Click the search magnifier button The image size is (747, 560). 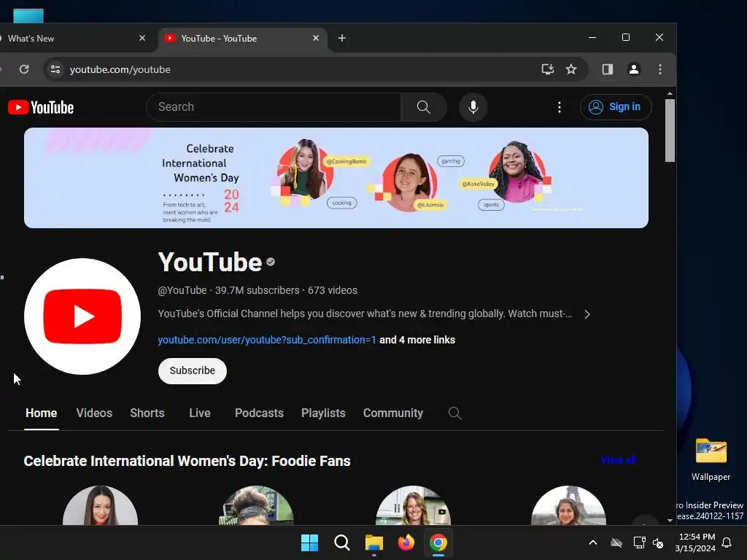(424, 107)
